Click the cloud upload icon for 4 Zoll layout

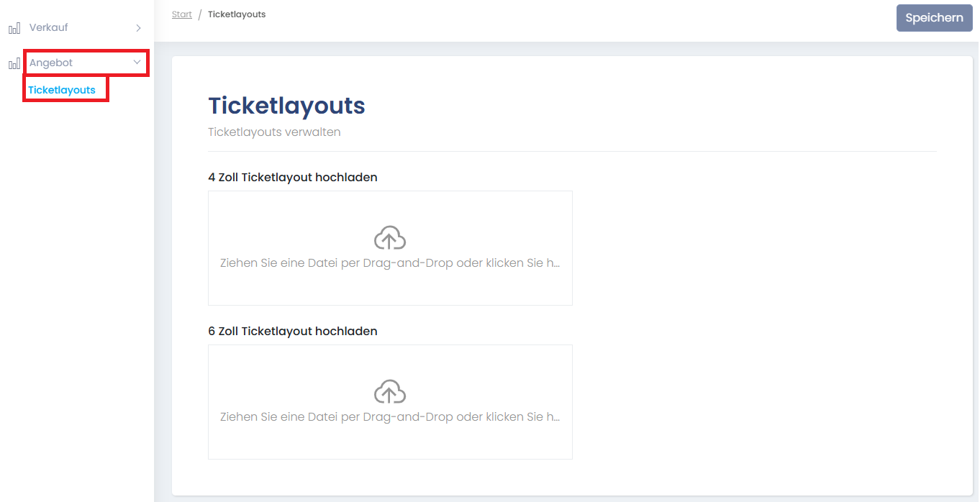[x=389, y=238]
